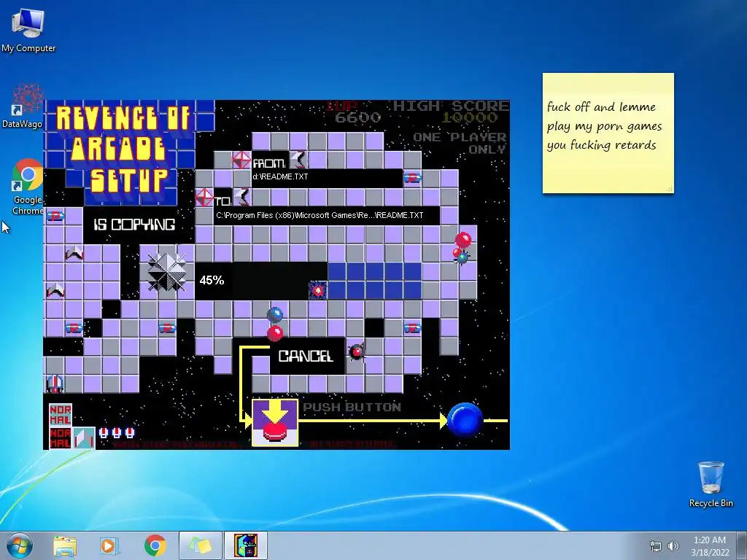The image size is (747, 560).
Task: Click the 6600 score value
Action: point(357,117)
